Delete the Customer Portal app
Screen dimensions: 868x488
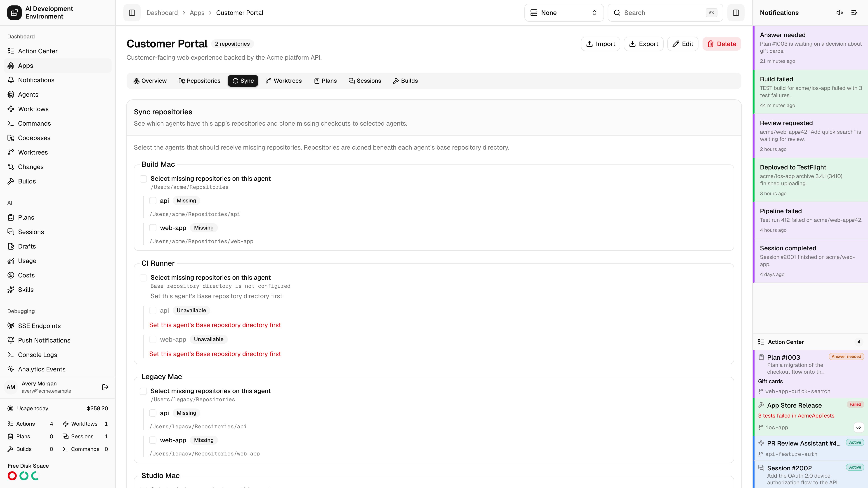coord(722,44)
